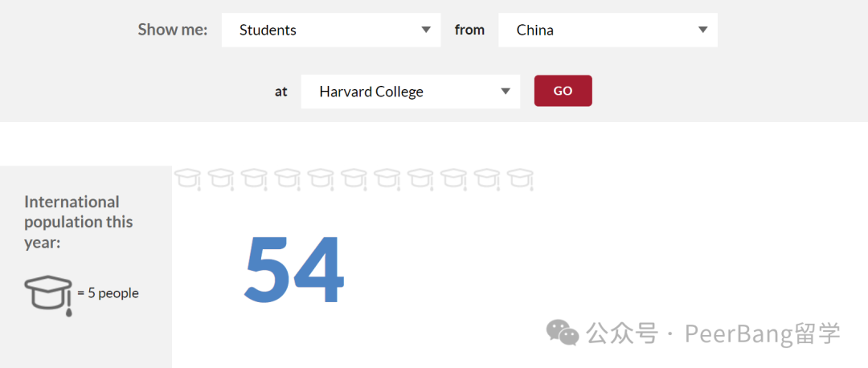
Task: Click the "= 5 people" legend text
Action: tap(108, 293)
